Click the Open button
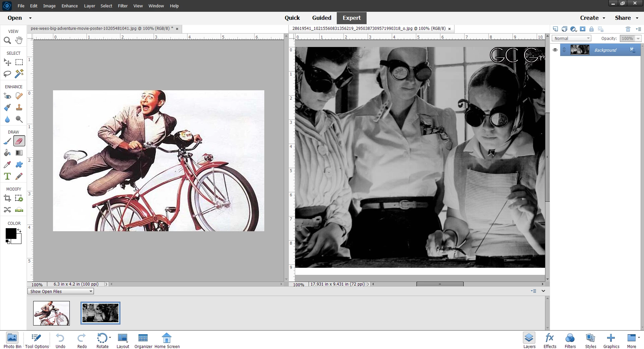The width and height of the screenshot is (644, 349). pos(15,18)
